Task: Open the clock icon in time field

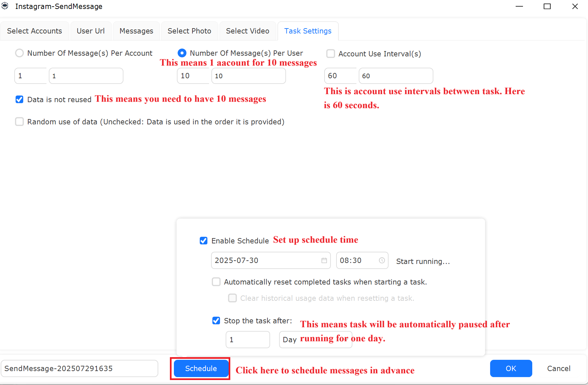Action: (382, 261)
